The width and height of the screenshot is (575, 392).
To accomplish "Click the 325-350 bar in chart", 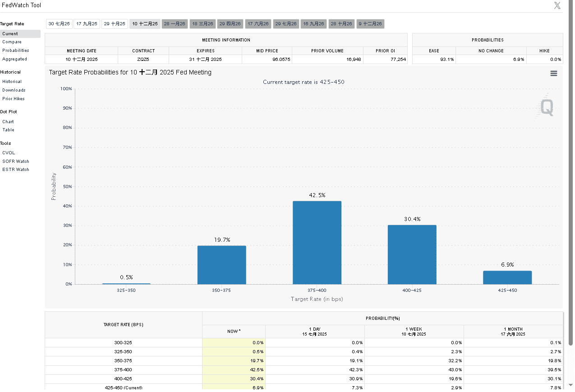I will point(127,284).
